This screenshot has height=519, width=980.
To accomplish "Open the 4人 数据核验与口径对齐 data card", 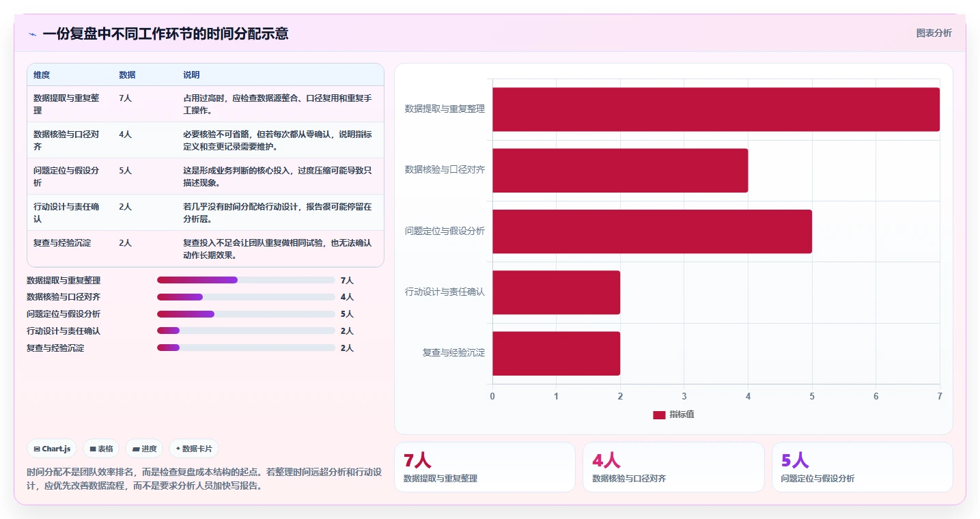I will pos(673,467).
